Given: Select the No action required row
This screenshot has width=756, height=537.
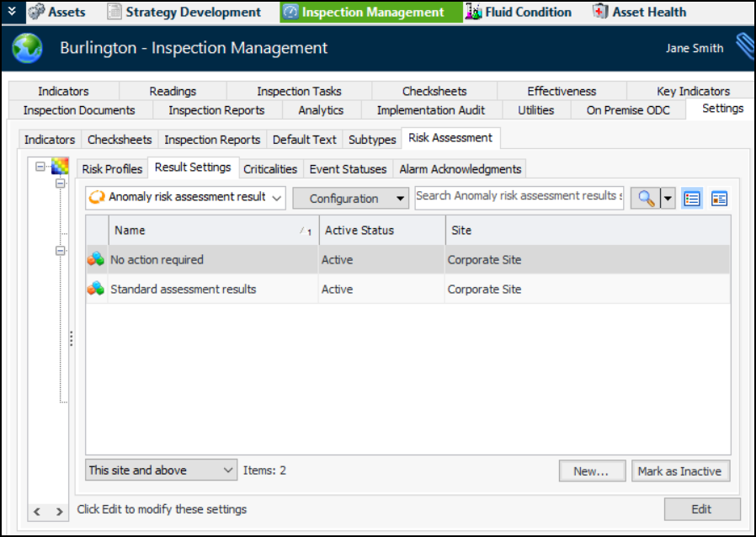Looking at the screenshot, I should click(408, 260).
